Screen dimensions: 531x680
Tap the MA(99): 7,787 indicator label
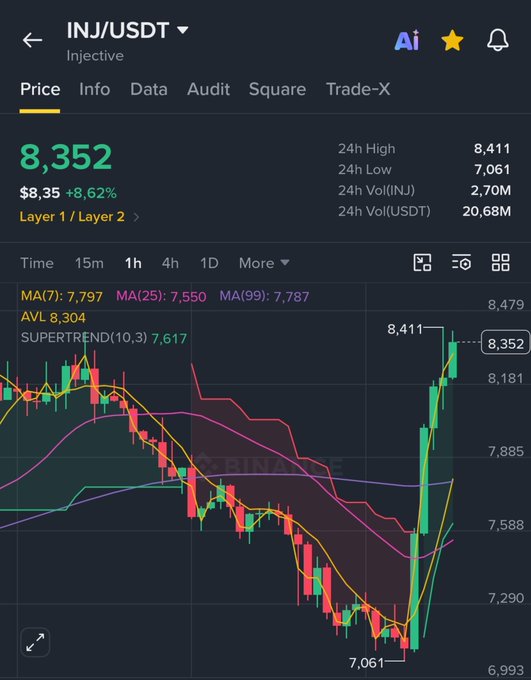(x=264, y=297)
